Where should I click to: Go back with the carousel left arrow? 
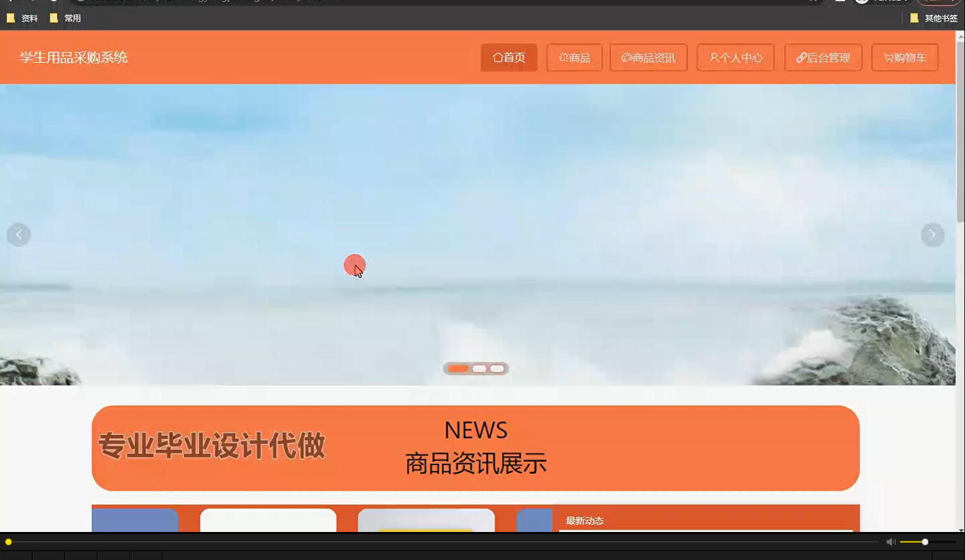coord(19,234)
